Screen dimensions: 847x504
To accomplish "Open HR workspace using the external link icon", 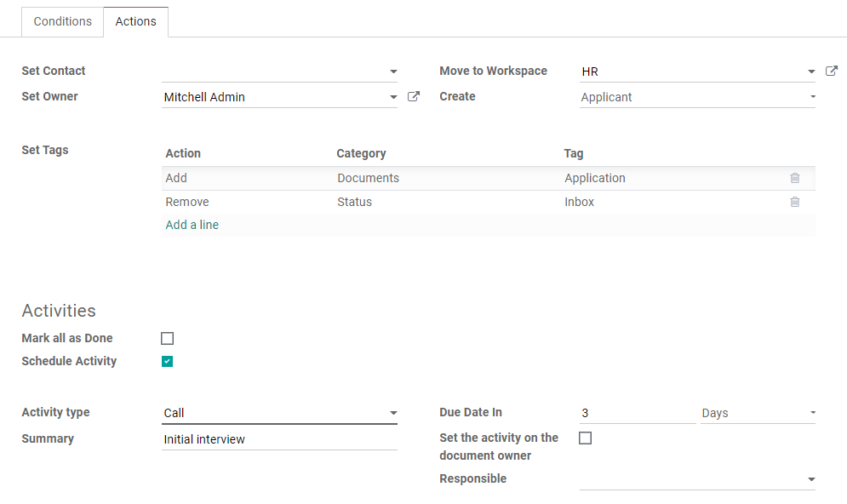I will tap(831, 71).
